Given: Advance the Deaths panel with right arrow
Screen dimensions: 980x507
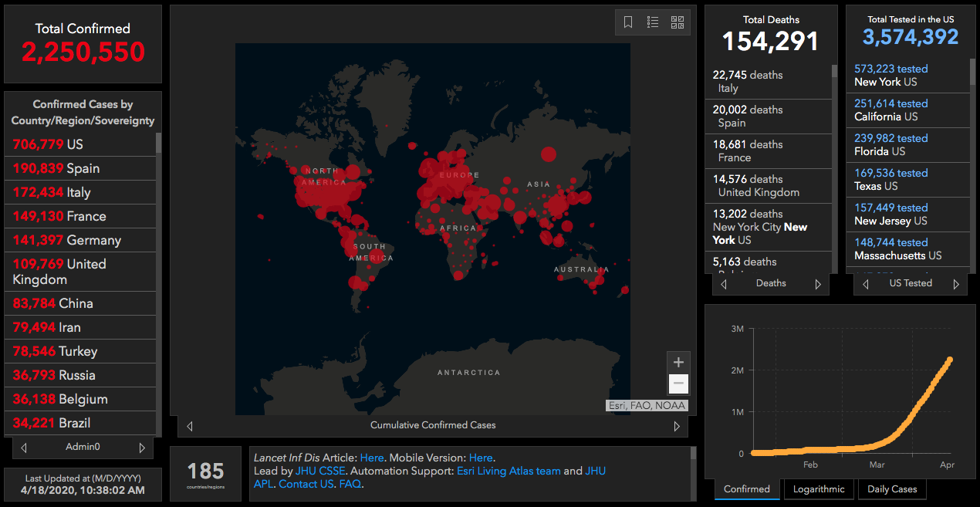Looking at the screenshot, I should (x=818, y=284).
